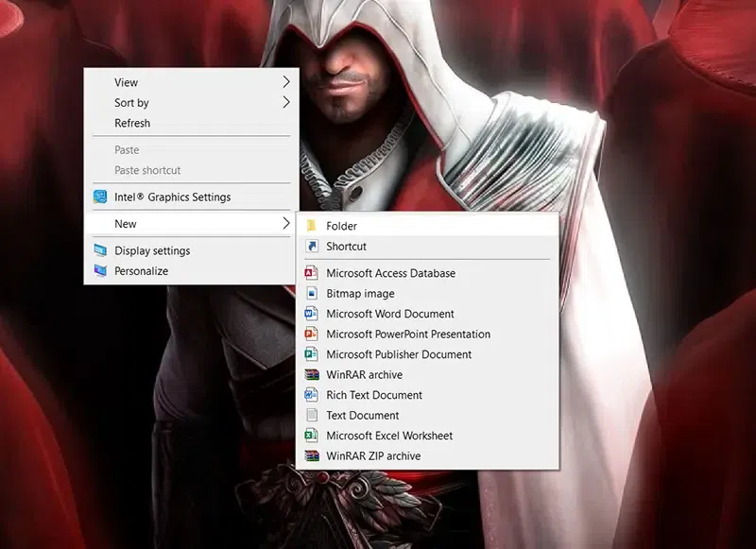Click the Bitmap image icon

[312, 293]
